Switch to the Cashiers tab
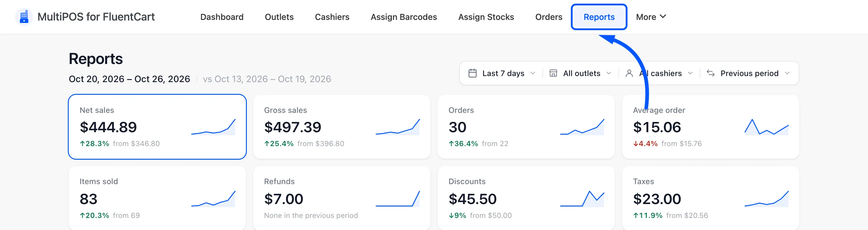The width and height of the screenshot is (868, 230). [x=332, y=17]
